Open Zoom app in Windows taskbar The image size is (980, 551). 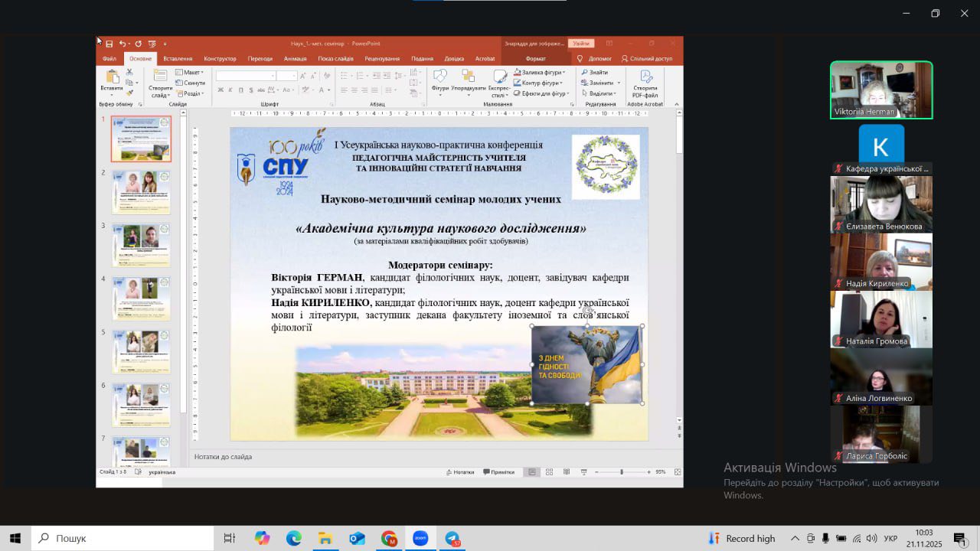tap(420, 539)
